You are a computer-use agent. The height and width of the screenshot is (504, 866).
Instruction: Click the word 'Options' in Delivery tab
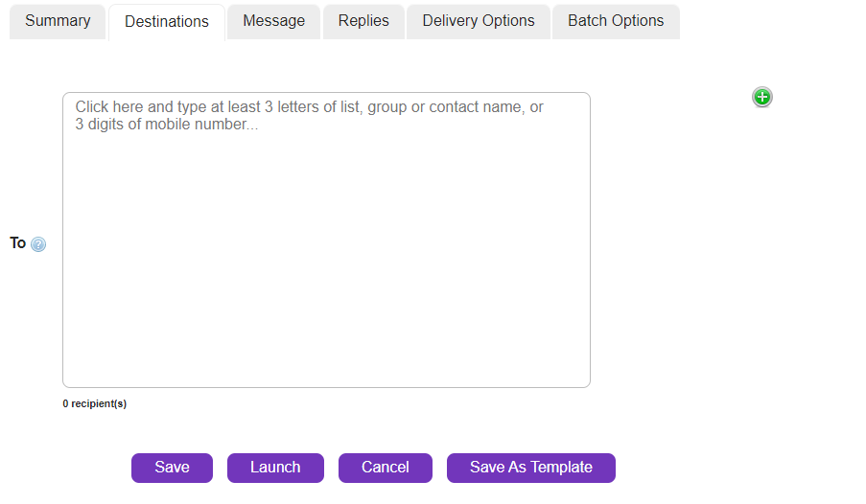pyautogui.click(x=506, y=21)
